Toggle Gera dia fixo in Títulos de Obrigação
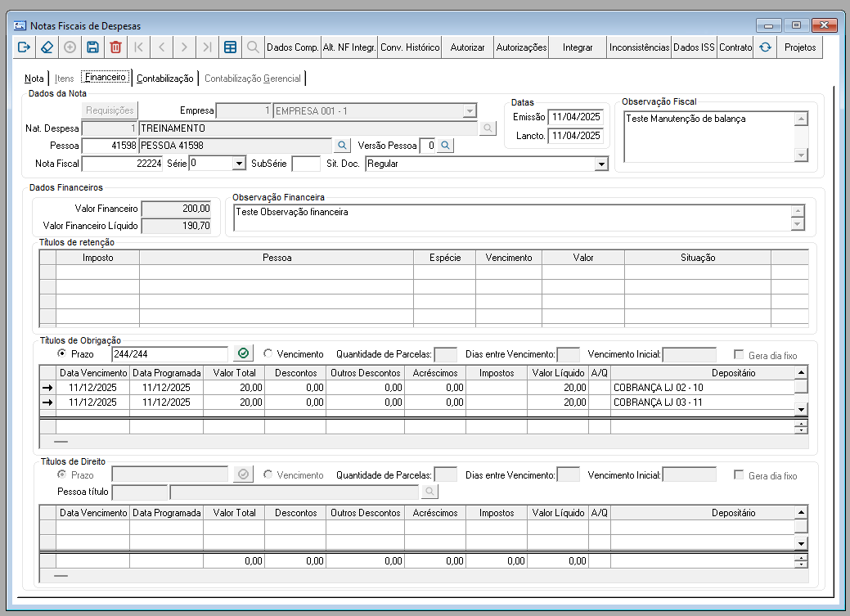850x616 pixels. pos(738,355)
